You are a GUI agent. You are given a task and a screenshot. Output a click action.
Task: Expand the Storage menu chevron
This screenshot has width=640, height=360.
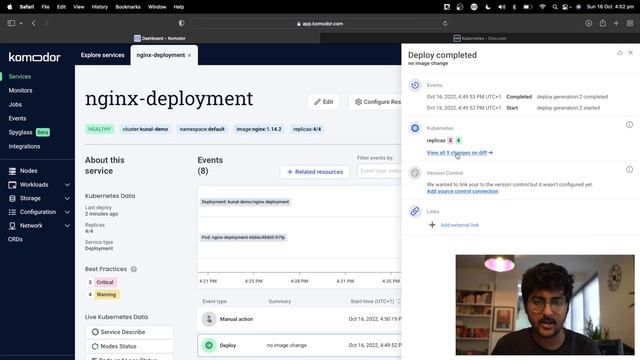(x=67, y=198)
